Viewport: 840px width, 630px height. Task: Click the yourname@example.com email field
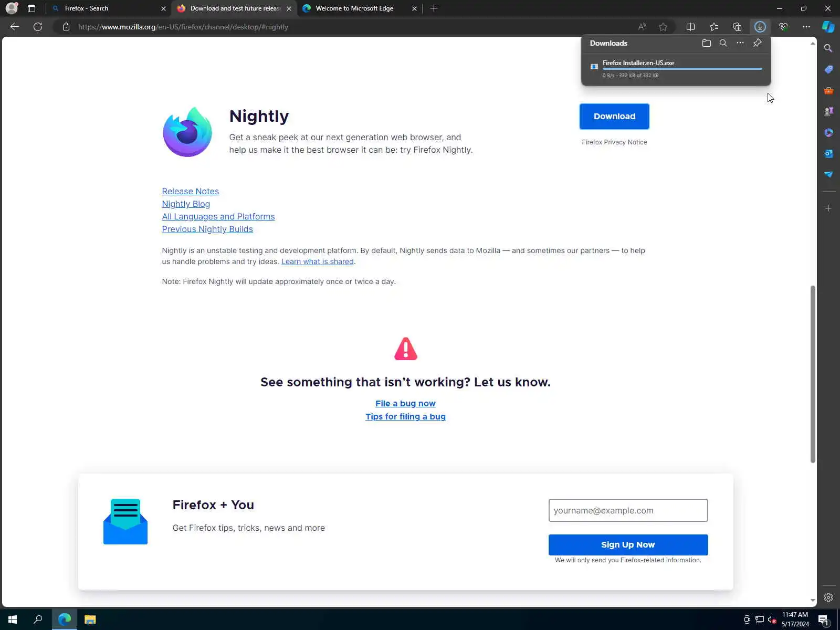click(628, 510)
